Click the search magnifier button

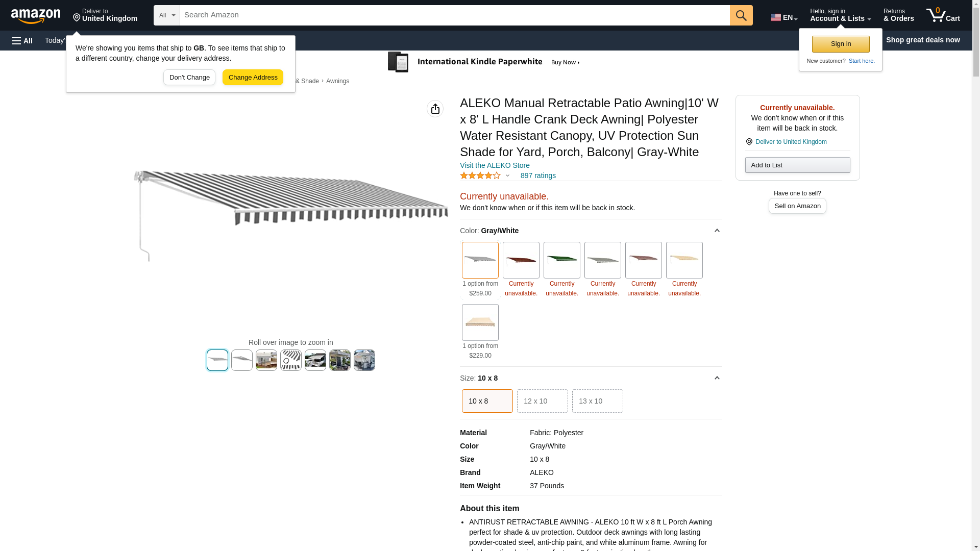[x=741, y=15]
